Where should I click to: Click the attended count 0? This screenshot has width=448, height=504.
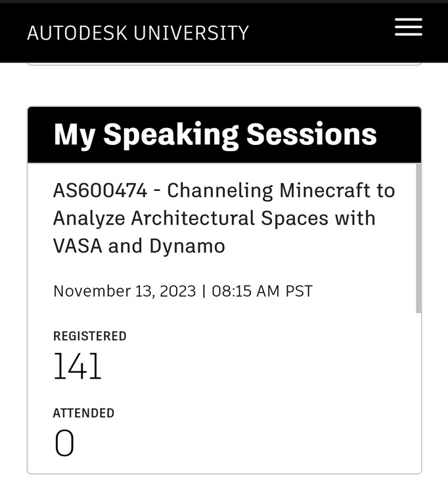point(64,444)
